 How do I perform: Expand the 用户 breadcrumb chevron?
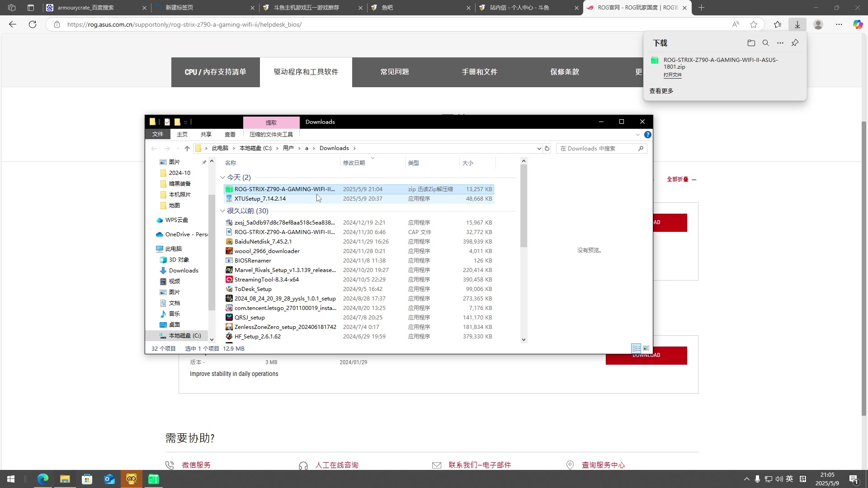click(298, 148)
